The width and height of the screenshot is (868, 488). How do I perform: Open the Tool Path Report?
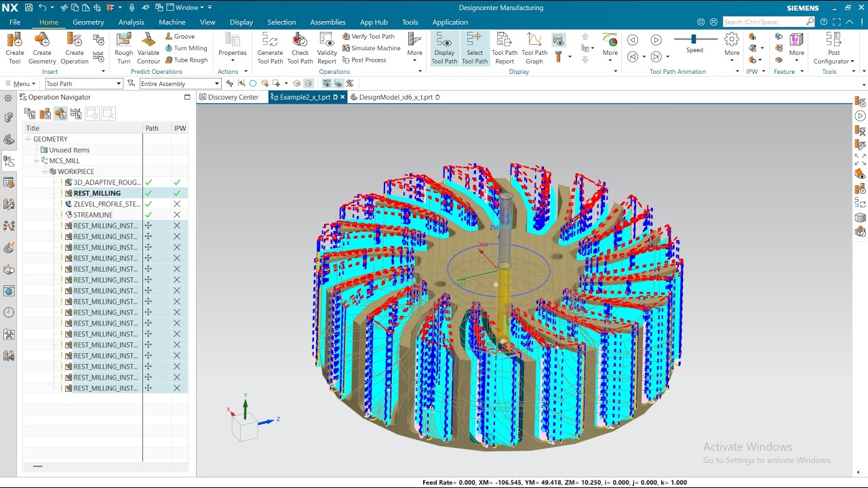[x=505, y=48]
